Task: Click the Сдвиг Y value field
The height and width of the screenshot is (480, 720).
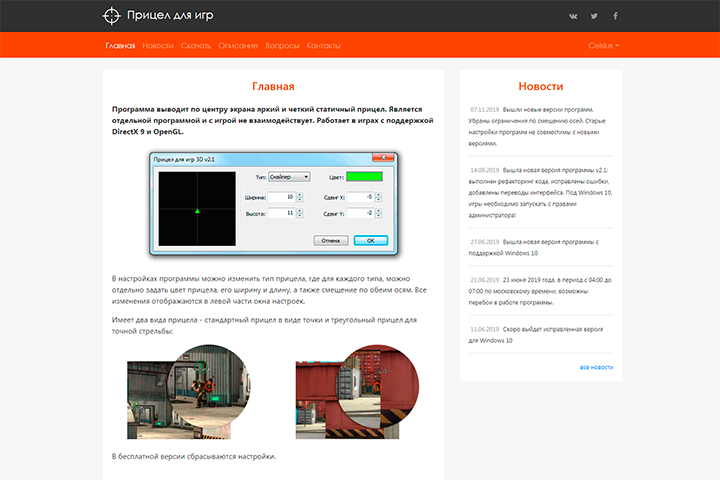Action: pyautogui.click(x=360, y=213)
